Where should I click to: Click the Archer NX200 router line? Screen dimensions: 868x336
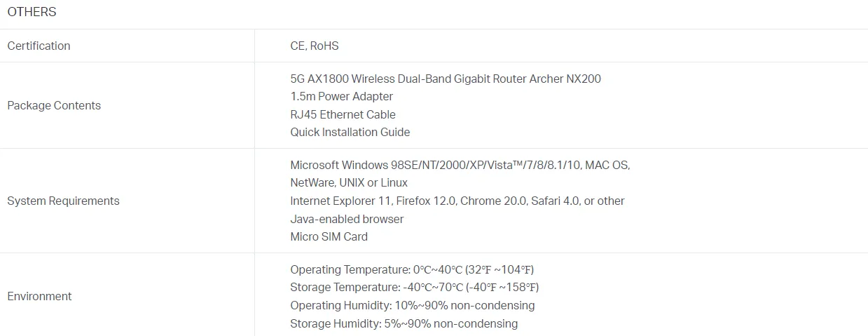(446, 79)
